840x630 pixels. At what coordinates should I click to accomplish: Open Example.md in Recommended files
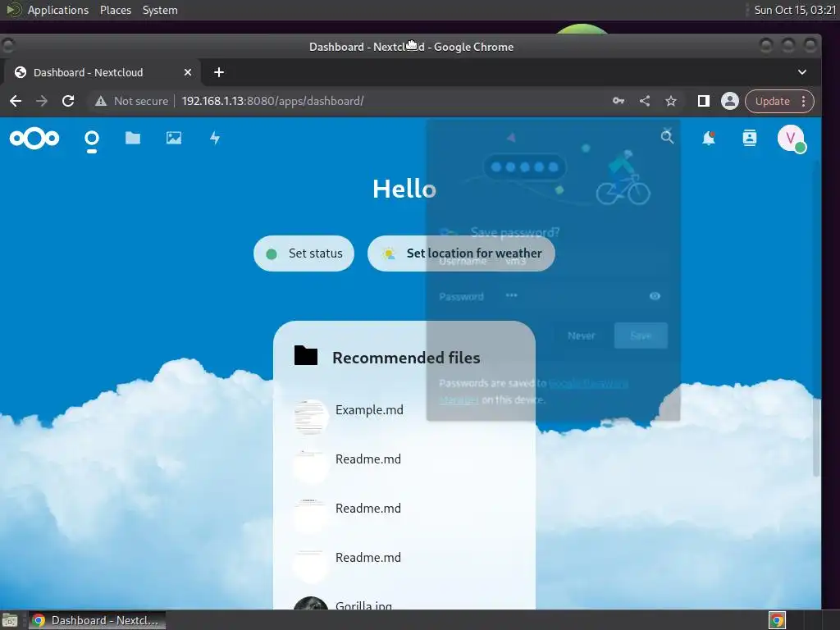coord(369,410)
